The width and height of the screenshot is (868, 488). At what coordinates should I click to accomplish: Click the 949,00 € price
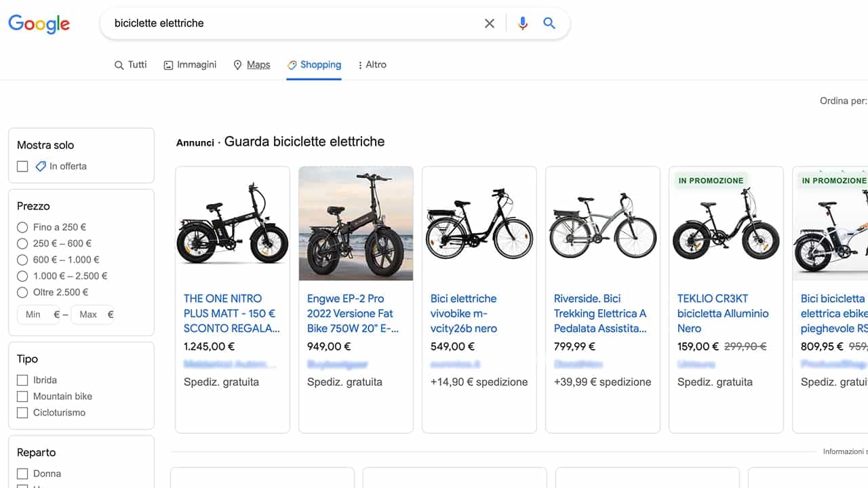click(329, 346)
